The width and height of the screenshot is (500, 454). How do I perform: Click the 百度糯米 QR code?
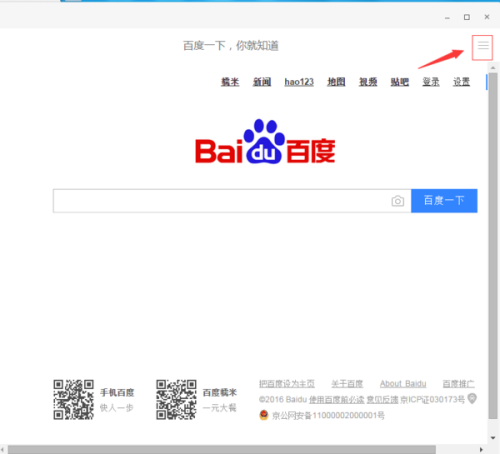tap(176, 399)
